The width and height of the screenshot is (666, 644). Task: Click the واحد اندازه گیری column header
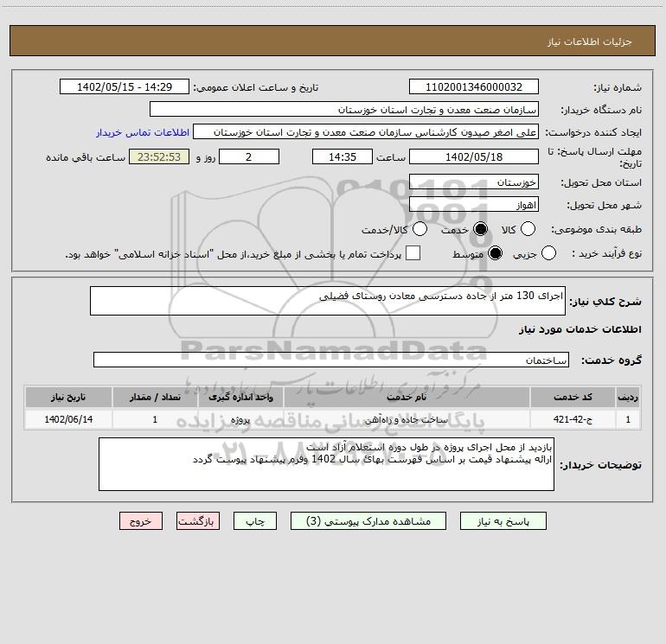240,398
